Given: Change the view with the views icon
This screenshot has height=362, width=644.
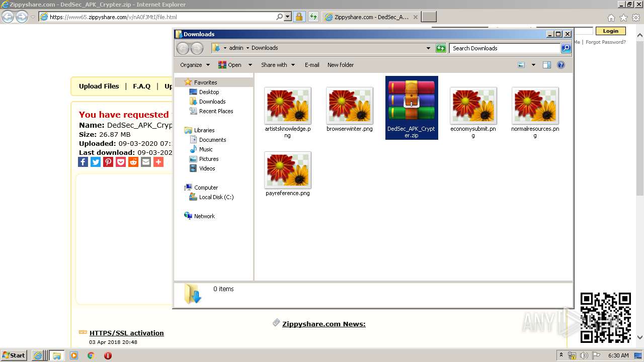Looking at the screenshot, I should tap(521, 65).
